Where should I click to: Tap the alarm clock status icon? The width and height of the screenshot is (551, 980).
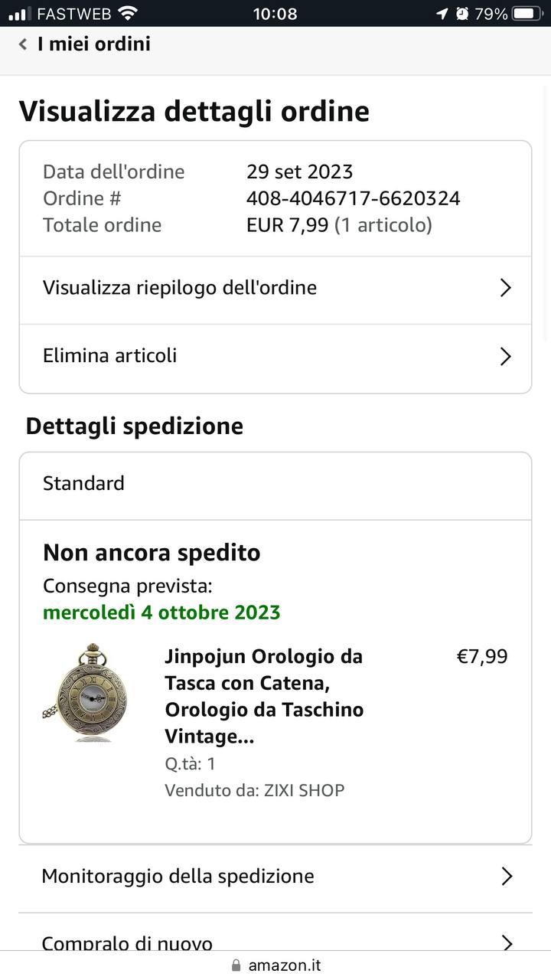[x=462, y=13]
